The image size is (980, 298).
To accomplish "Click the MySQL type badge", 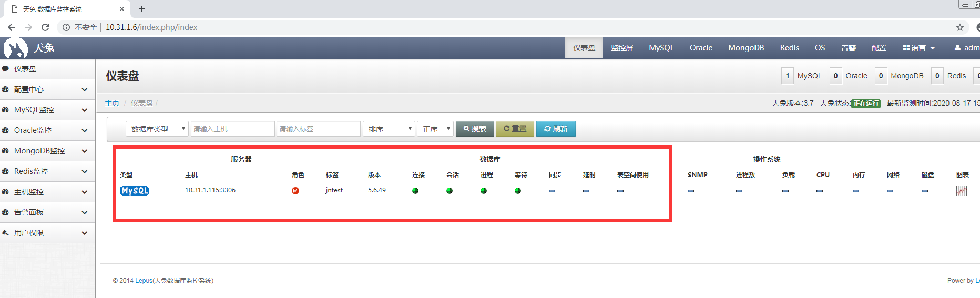I will [135, 191].
